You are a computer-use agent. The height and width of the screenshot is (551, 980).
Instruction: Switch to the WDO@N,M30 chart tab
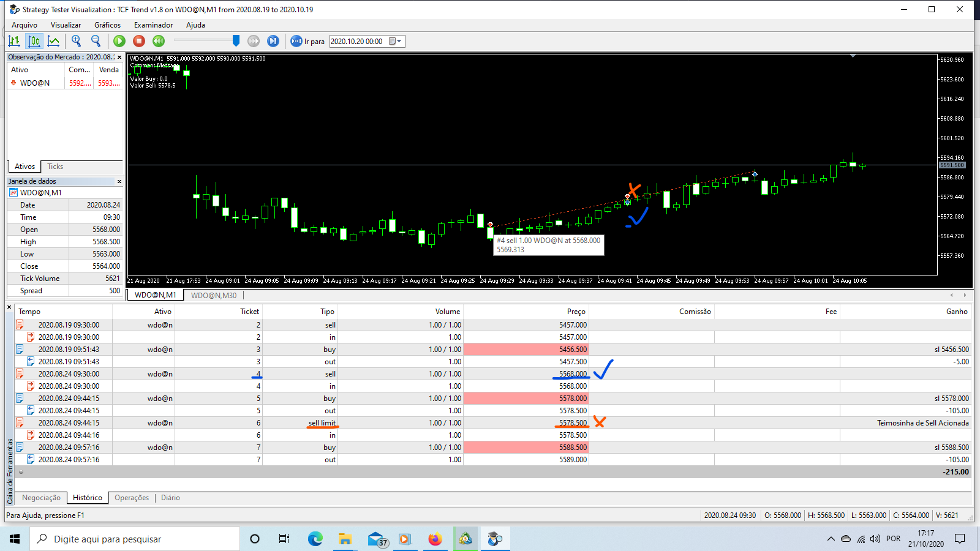point(214,295)
